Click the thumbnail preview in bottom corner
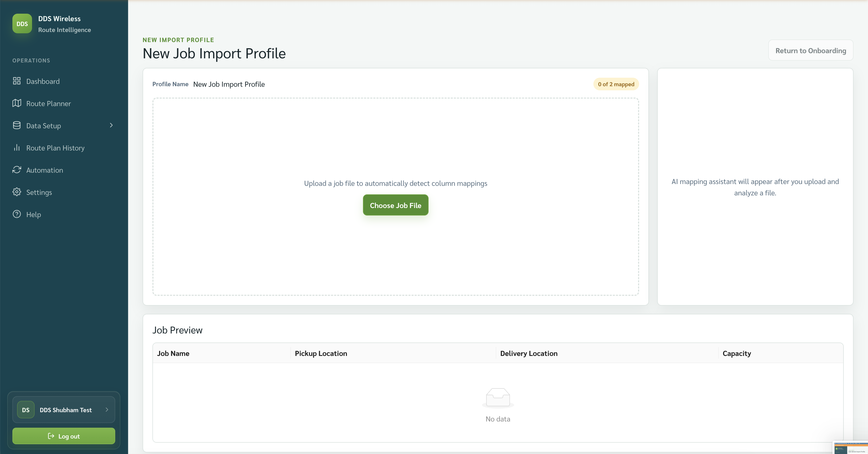The image size is (868, 454). pyautogui.click(x=850, y=448)
